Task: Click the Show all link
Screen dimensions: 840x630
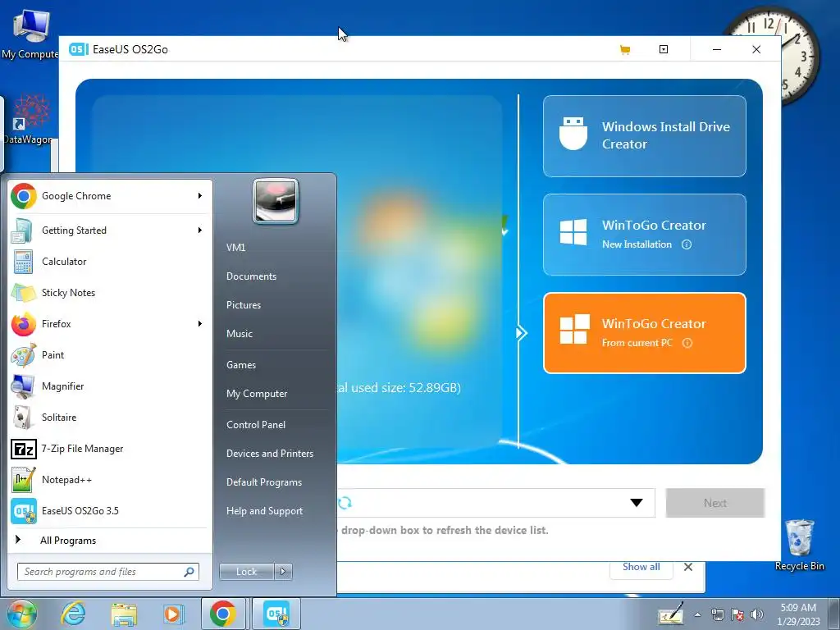Action: click(x=641, y=567)
